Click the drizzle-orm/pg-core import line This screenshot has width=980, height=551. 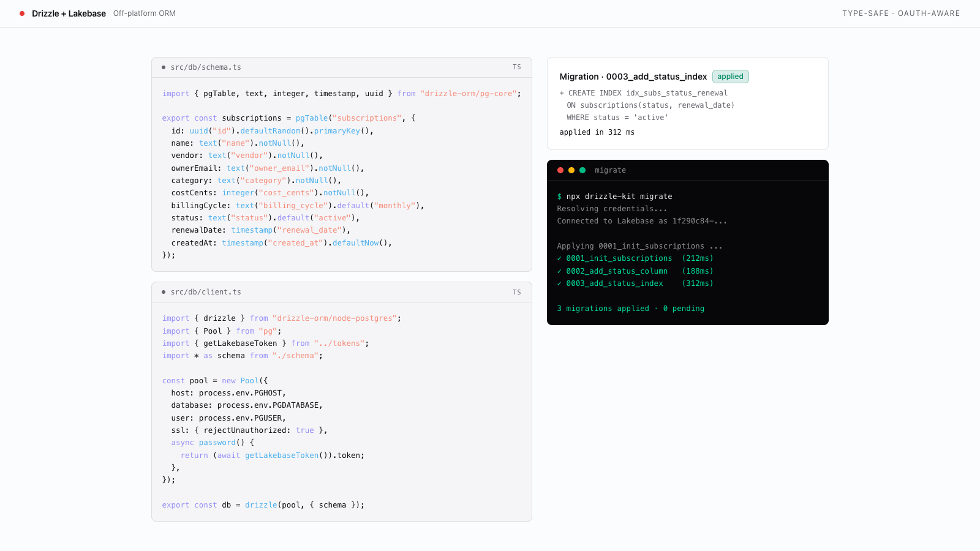click(342, 94)
